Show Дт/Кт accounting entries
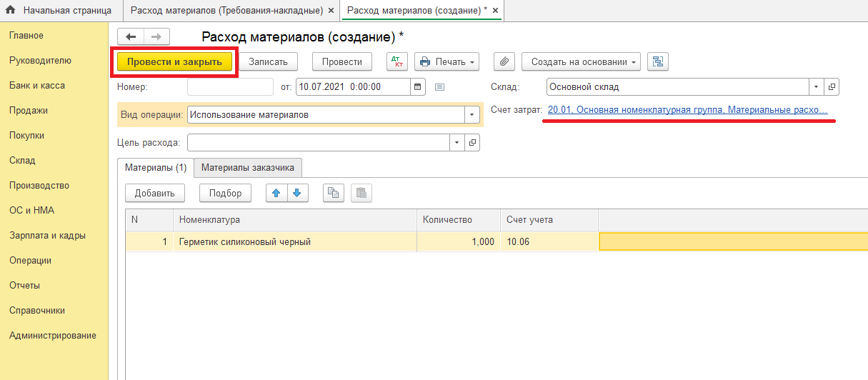Screen dimensions: 868x380 tap(396, 61)
